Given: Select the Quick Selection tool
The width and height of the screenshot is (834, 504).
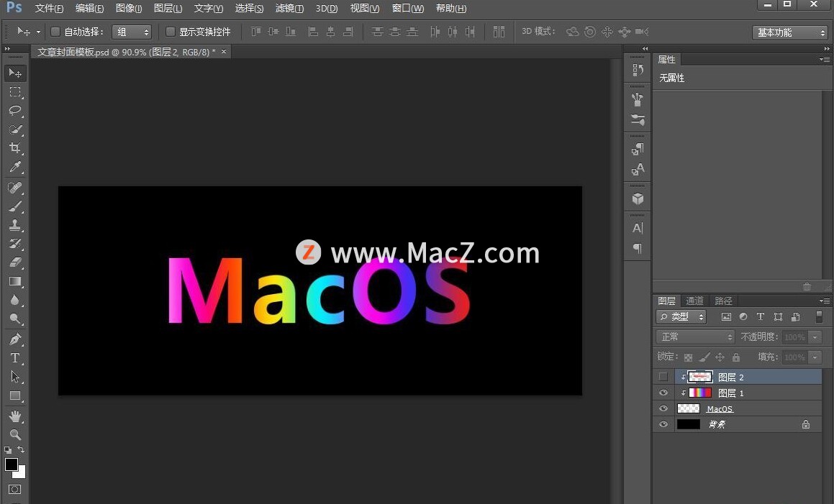Looking at the screenshot, I should point(15,129).
